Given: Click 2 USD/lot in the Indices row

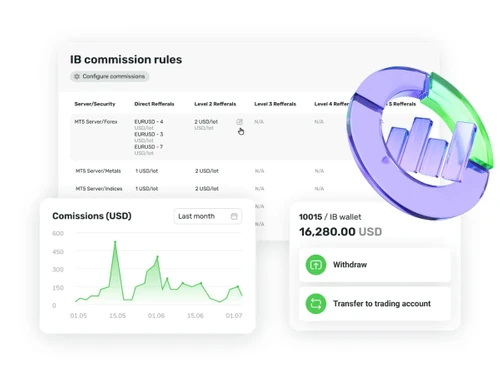Looking at the screenshot, I should click(207, 189).
